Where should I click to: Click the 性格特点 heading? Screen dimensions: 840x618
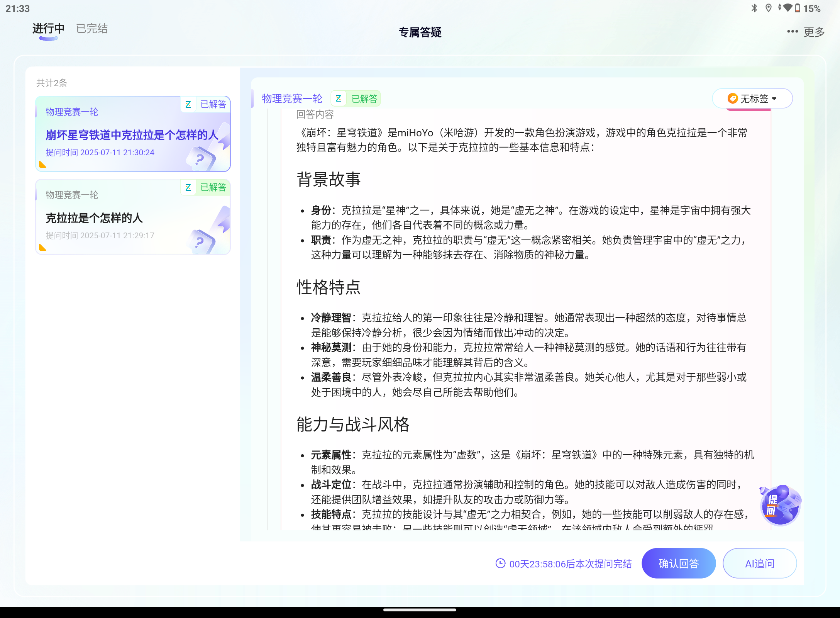coord(329,287)
